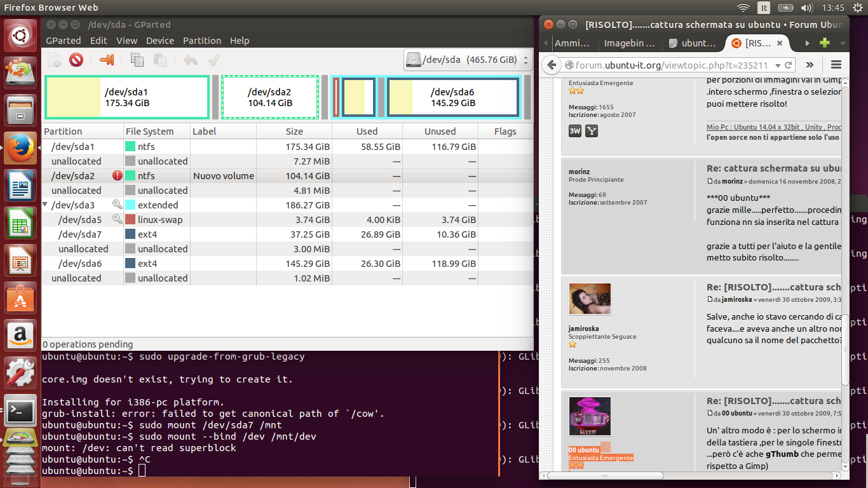This screenshot has height=488, width=868.
Task: Reload the forum page in Firefox
Action: coord(788,65)
